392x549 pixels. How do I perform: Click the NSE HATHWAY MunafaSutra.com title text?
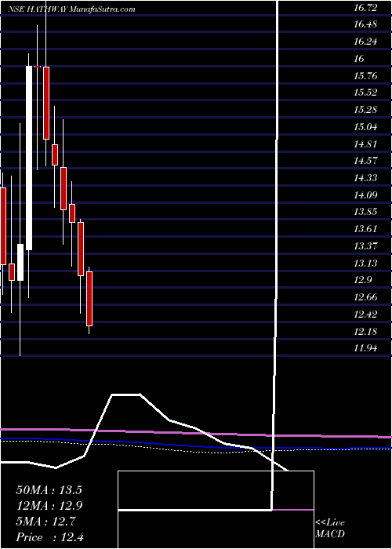[x=72, y=9]
